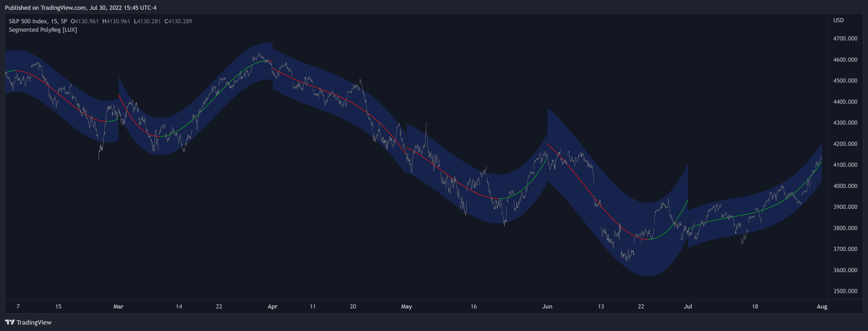Click the 4700.000 price axis label
Image resolution: width=868 pixels, height=331 pixels.
845,38
